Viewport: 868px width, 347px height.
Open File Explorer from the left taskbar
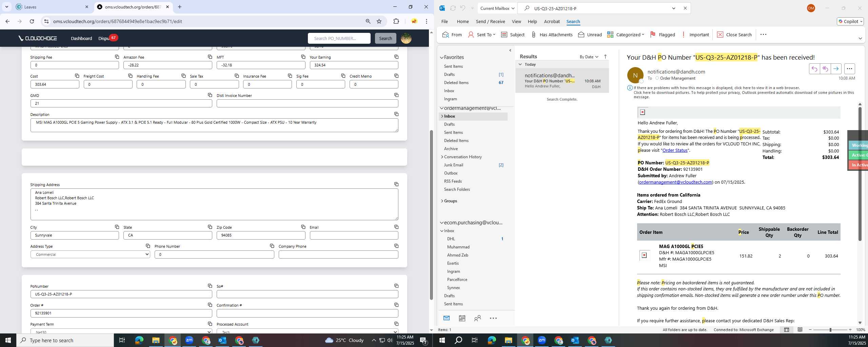156,340
